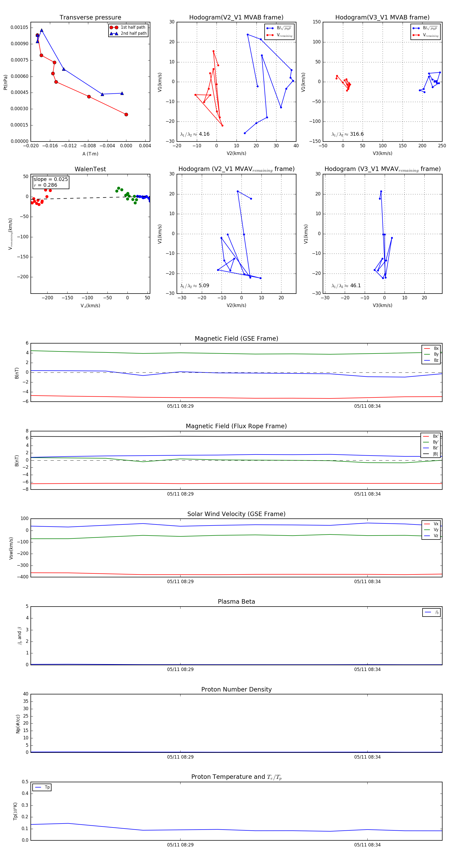Click "05/11 08:34" tick under proton temperature plot
The image size is (473, 868).
(367, 845)
